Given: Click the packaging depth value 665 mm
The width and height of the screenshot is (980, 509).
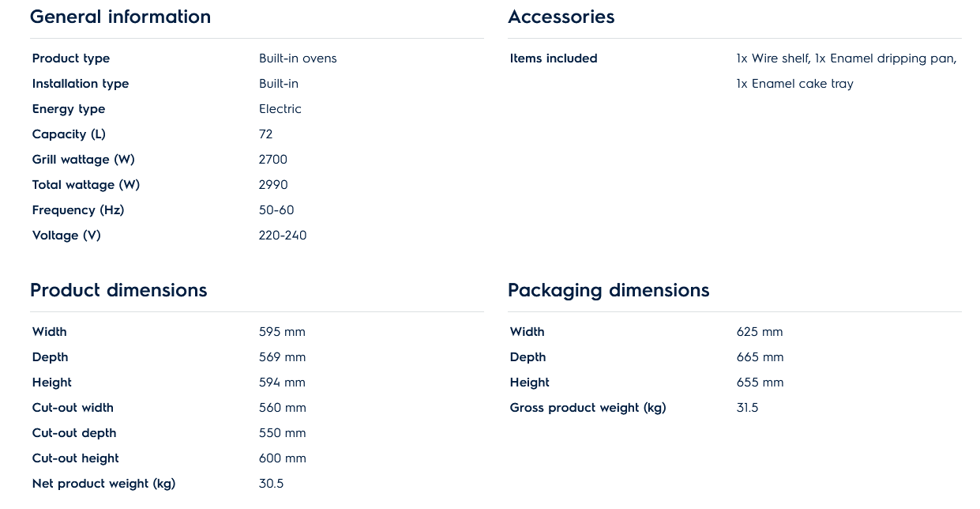Looking at the screenshot, I should coord(760,357).
